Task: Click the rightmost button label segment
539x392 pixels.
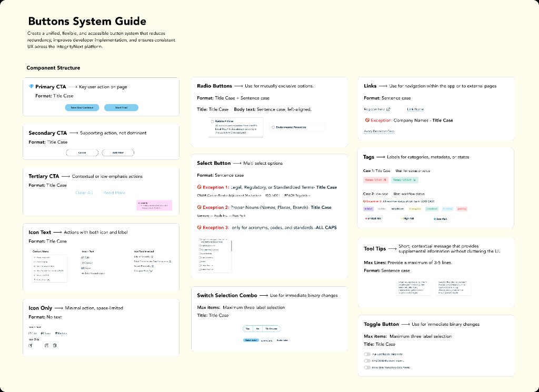Action: (283, 340)
